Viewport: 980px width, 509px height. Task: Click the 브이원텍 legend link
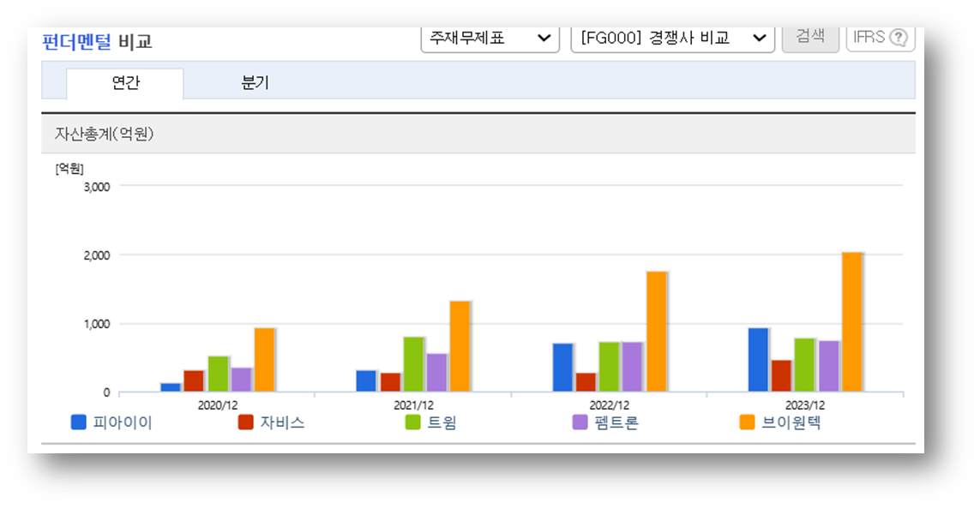(x=791, y=422)
